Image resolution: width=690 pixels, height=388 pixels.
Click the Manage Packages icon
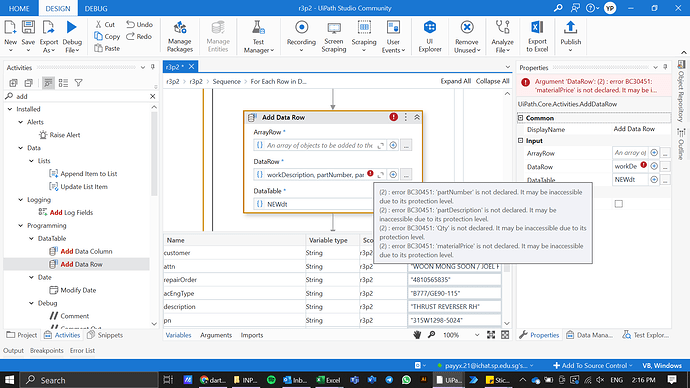(x=180, y=36)
